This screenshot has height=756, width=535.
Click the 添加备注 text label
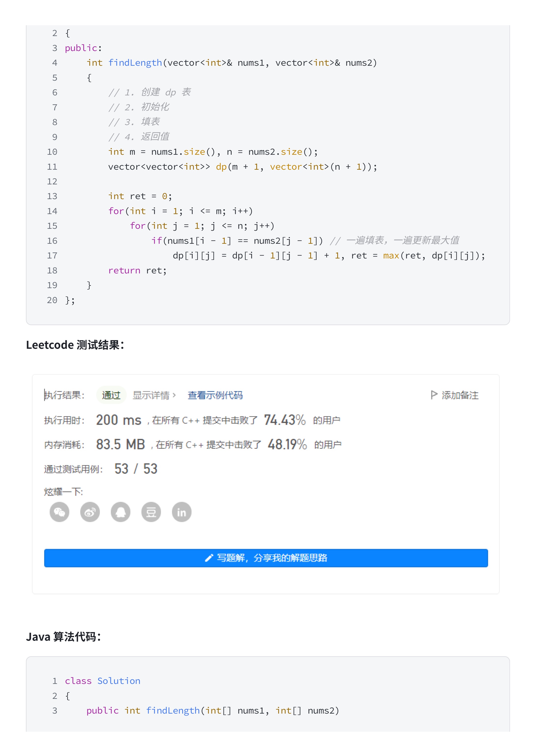(460, 395)
